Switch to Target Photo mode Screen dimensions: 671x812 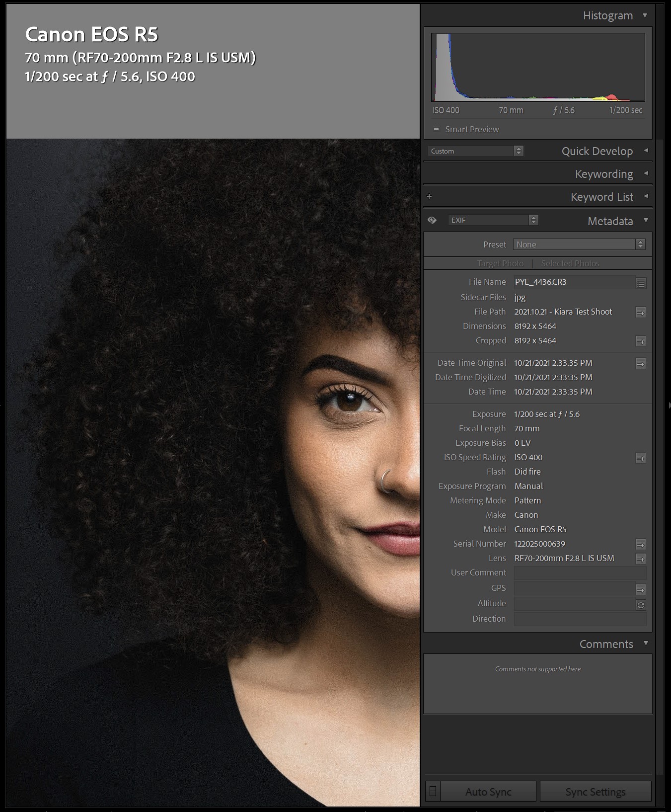coord(500,263)
